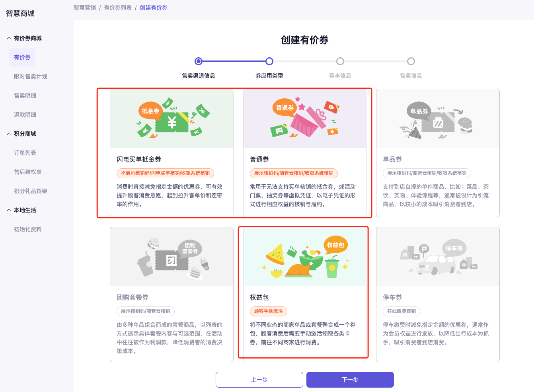This screenshot has width=534, height=392.
Task: Open 订单列表 in the sidebar
Action: pyautogui.click(x=25, y=153)
